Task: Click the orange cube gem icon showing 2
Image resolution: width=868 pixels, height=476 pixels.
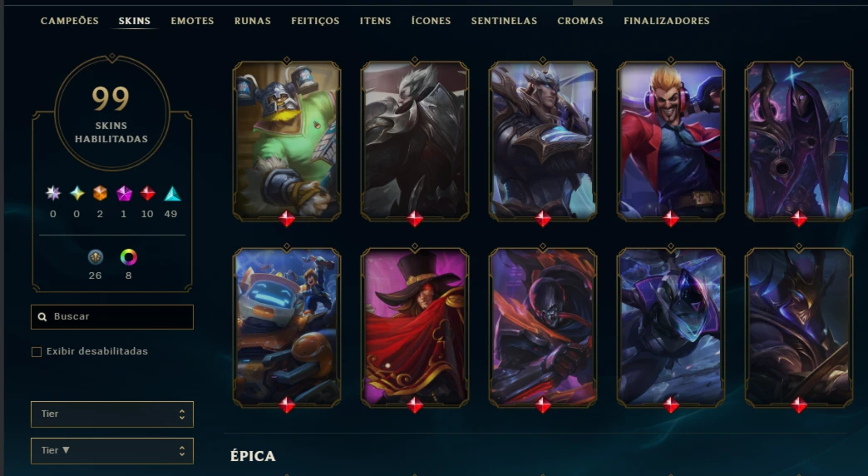Action: [100, 193]
